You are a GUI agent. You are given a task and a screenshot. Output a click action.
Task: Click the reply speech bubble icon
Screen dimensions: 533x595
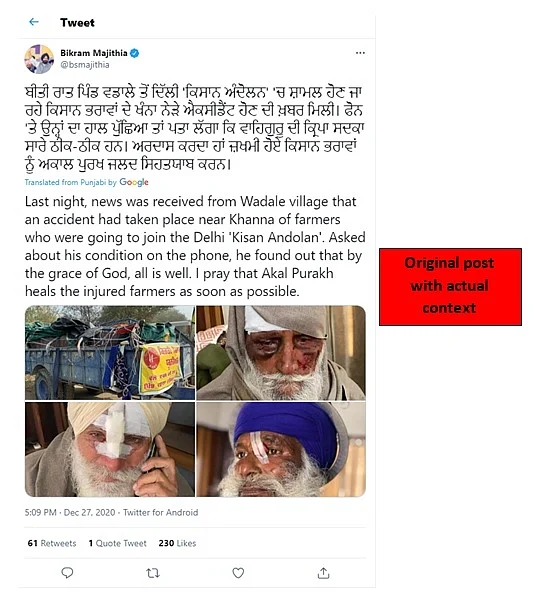click(67, 573)
